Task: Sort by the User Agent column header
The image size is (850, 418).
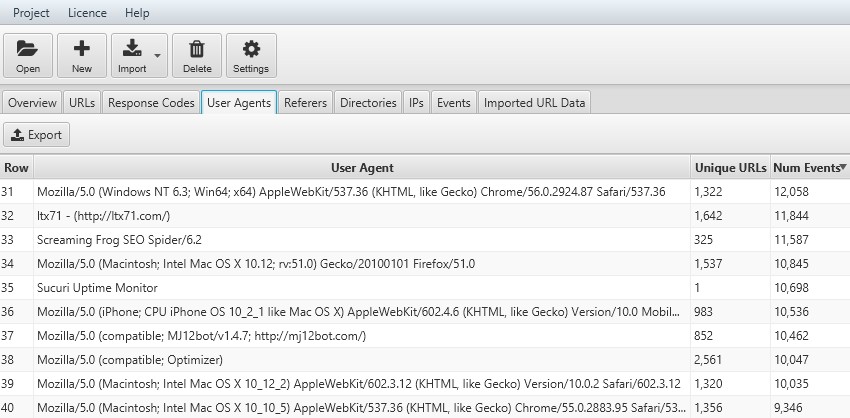Action: pos(362,167)
